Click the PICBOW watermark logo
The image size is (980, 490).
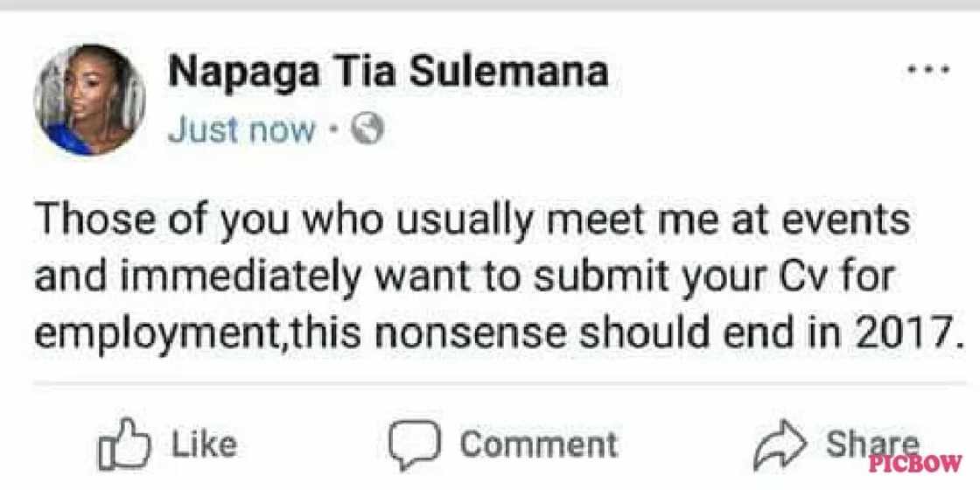[x=915, y=461]
